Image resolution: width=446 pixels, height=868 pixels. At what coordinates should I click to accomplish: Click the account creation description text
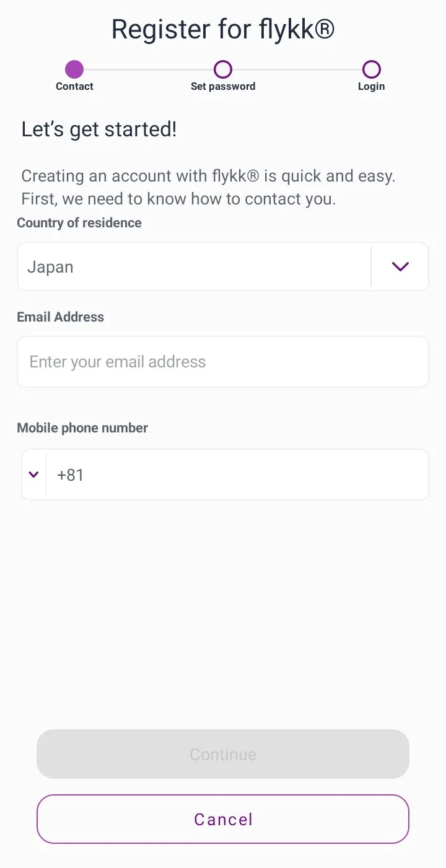click(x=208, y=188)
